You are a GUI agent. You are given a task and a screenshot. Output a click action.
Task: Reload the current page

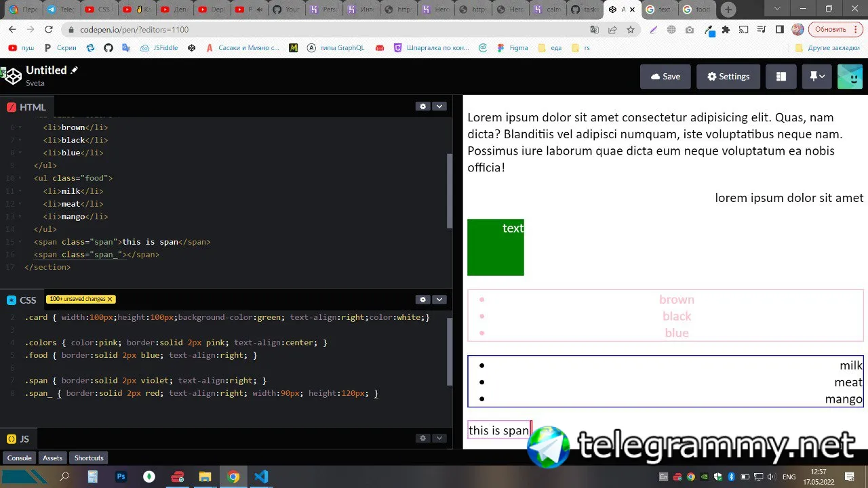(48, 29)
